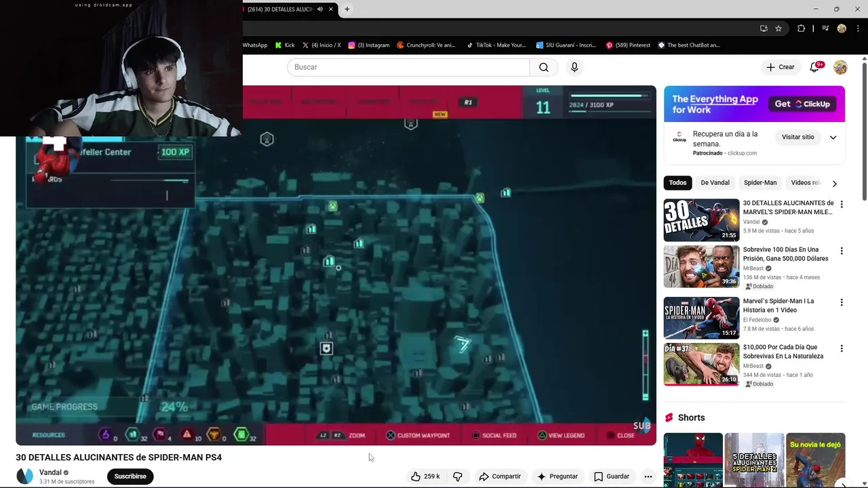Open Inicio / X bookmark
The height and width of the screenshot is (488, 868).
click(x=321, y=45)
